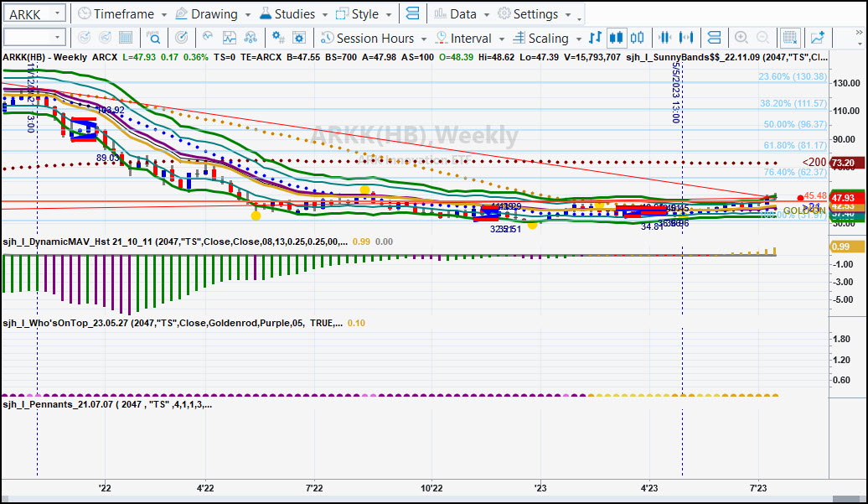Click the Interval label

tap(471, 39)
